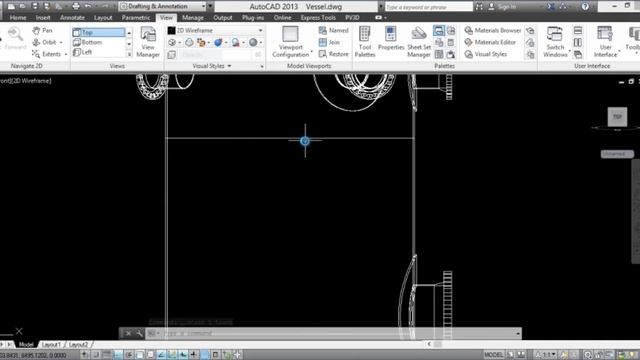
Task: Toggle Grid Display in status bar
Action: point(107,355)
